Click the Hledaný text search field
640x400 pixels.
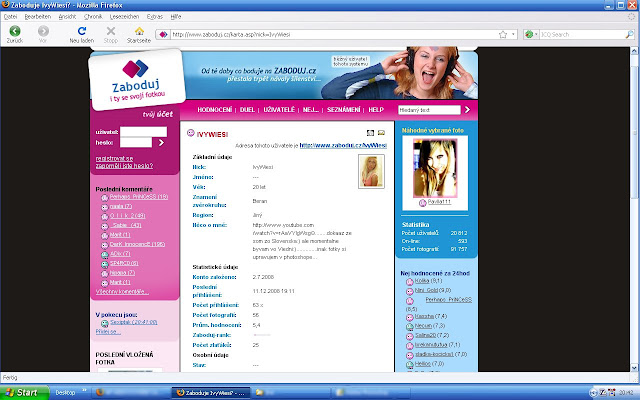pos(429,110)
